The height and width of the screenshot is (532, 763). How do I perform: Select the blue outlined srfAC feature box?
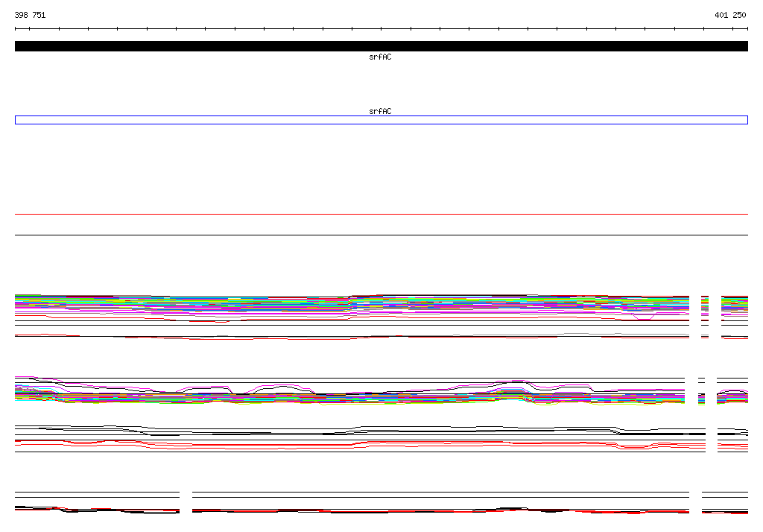point(381,120)
